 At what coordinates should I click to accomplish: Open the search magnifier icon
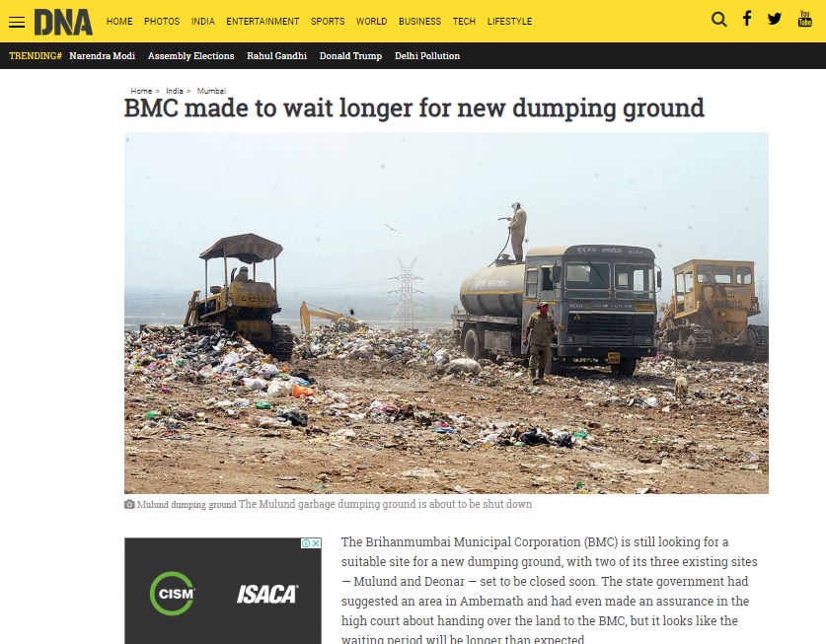[x=718, y=20]
